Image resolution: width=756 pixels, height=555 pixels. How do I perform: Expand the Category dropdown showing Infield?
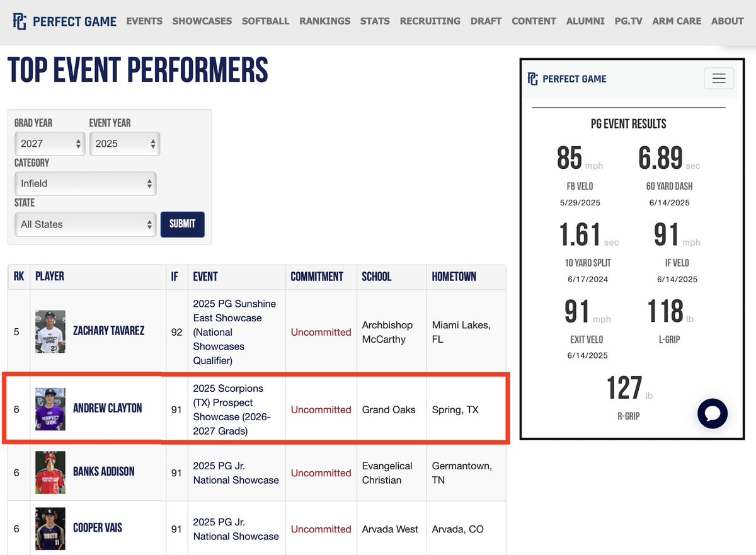click(x=85, y=183)
